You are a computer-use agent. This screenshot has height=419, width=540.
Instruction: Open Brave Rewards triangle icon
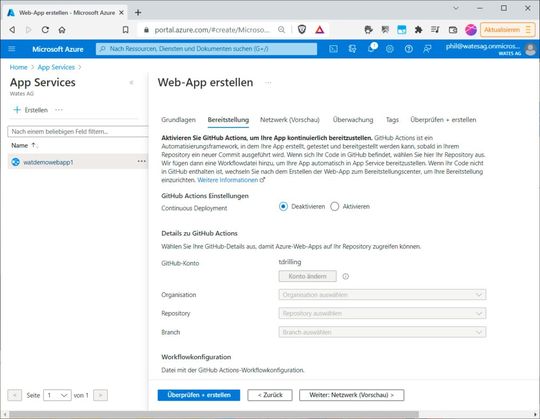click(320, 30)
